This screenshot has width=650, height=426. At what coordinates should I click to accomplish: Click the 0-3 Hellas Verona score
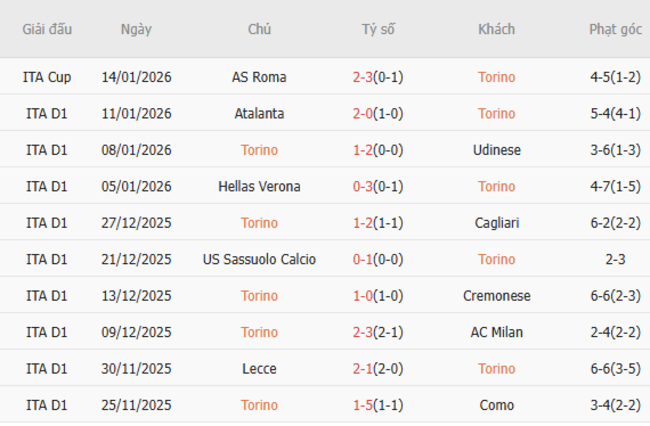(x=364, y=186)
